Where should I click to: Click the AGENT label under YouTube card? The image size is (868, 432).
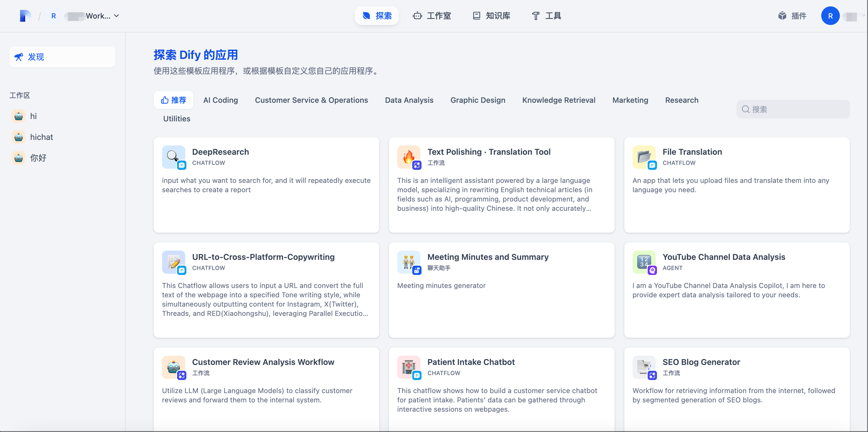(x=672, y=268)
